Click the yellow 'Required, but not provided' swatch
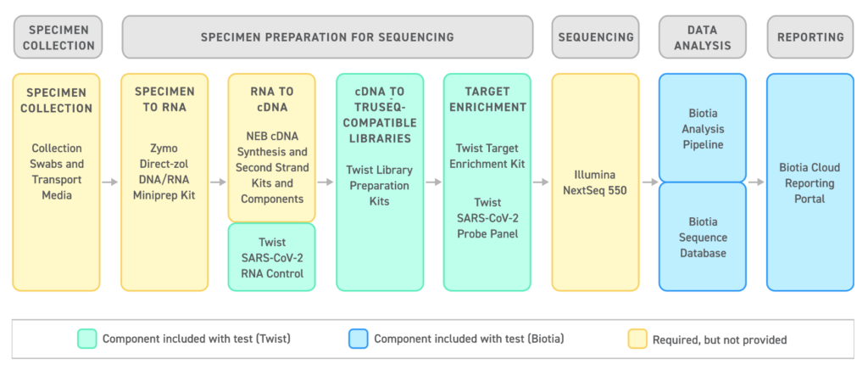The image size is (868, 370). coord(637,339)
